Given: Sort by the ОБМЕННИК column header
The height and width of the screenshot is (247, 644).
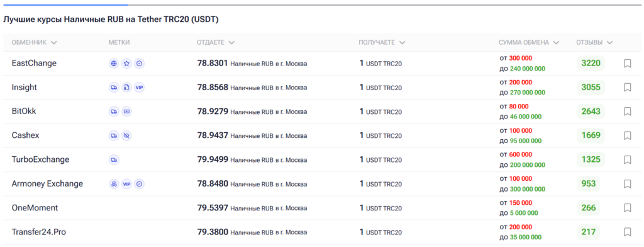Looking at the screenshot, I should point(34,42).
